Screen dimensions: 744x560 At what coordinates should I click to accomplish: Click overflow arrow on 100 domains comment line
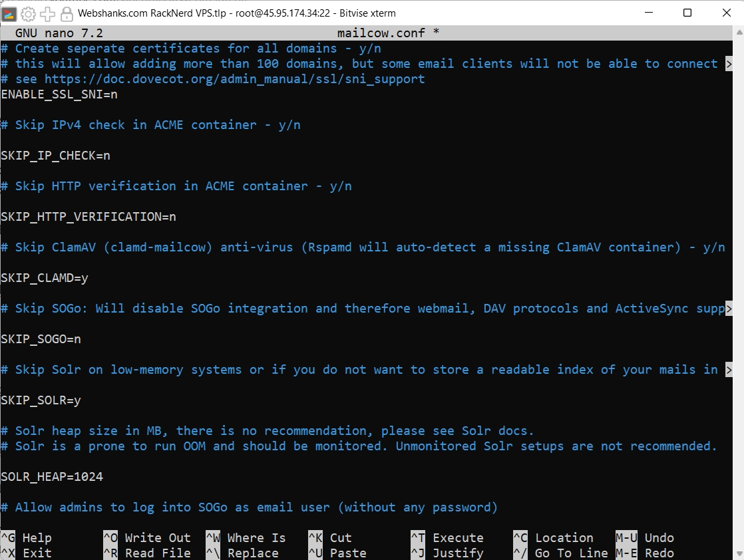click(x=729, y=64)
